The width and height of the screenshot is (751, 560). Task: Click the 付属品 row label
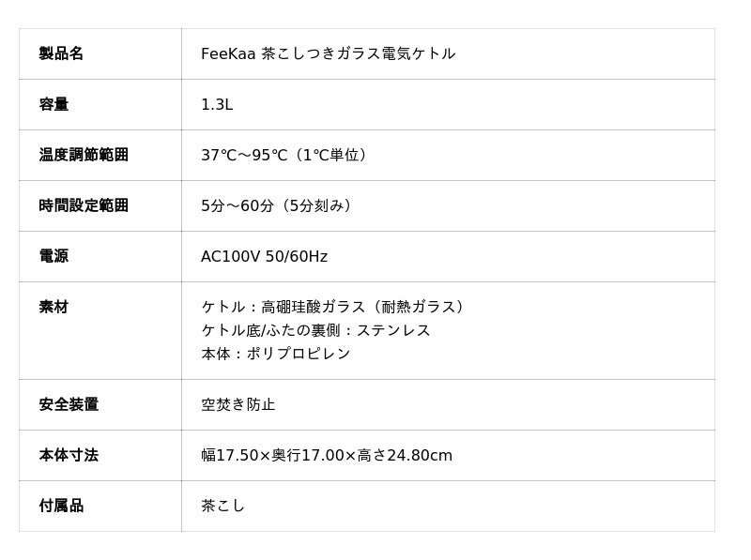61,506
